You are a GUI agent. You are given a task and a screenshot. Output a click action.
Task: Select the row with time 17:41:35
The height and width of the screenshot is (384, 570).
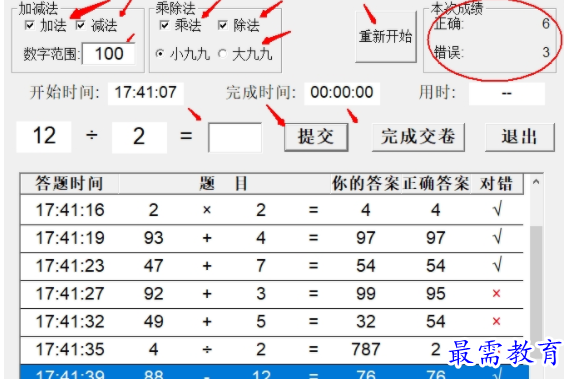pyautogui.click(x=272, y=349)
